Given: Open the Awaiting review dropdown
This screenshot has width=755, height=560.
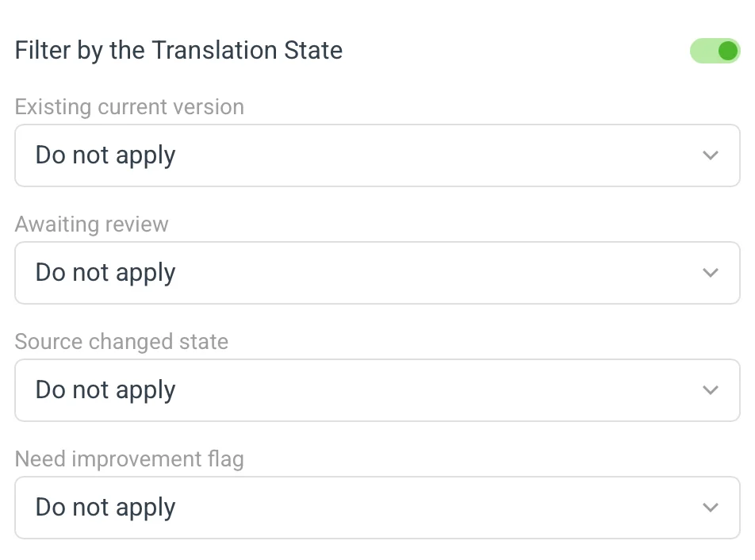Looking at the screenshot, I should pyautogui.click(x=377, y=273).
